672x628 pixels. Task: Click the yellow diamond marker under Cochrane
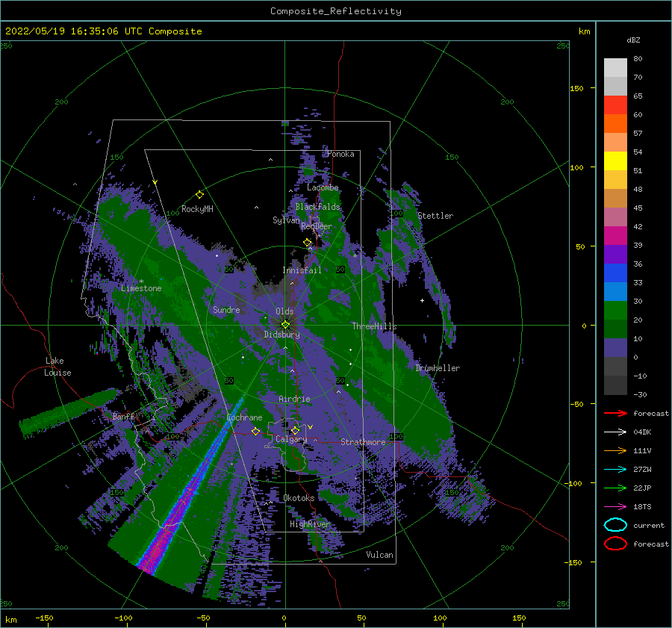(x=256, y=431)
